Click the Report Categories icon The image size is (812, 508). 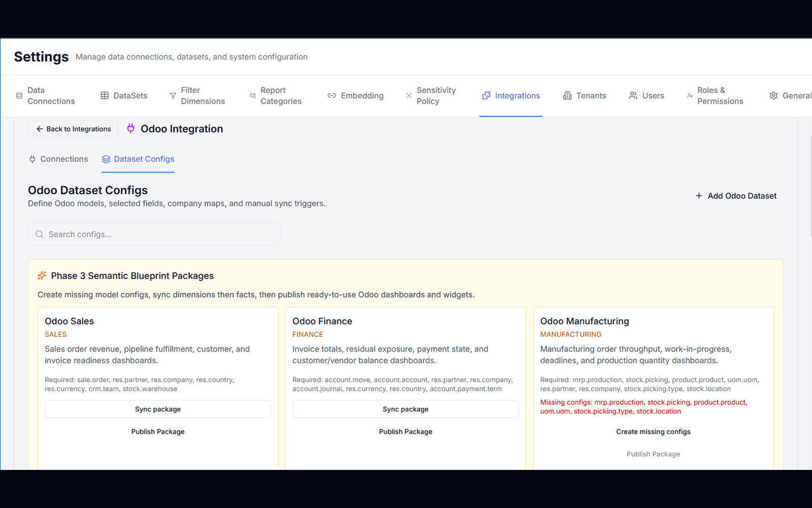(x=253, y=96)
